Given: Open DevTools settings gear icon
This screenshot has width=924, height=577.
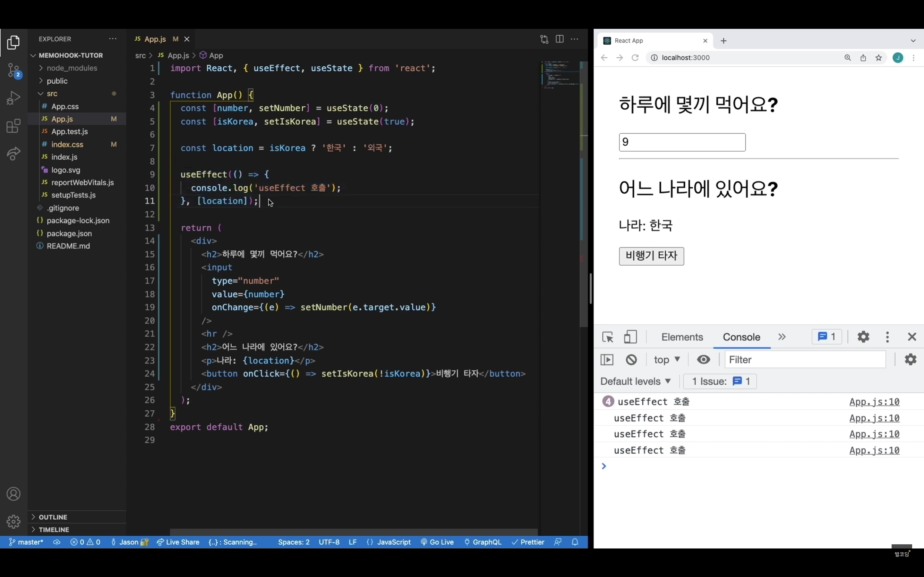Looking at the screenshot, I should (863, 337).
